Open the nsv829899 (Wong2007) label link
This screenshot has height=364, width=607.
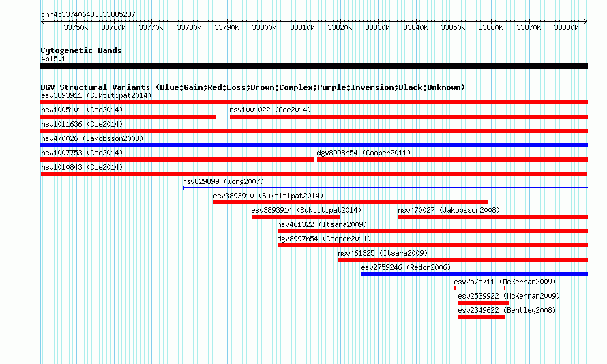coord(223,181)
